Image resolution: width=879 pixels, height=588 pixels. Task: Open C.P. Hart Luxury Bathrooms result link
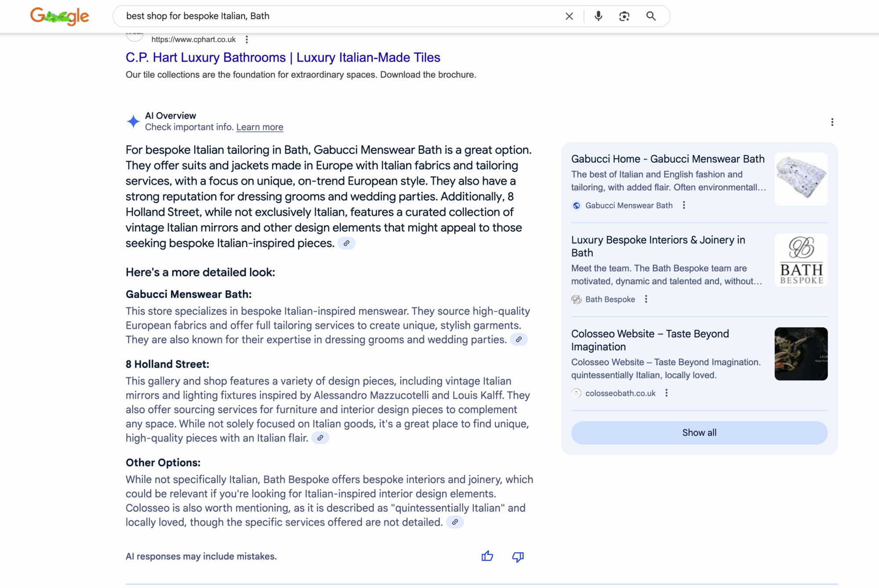click(x=283, y=58)
